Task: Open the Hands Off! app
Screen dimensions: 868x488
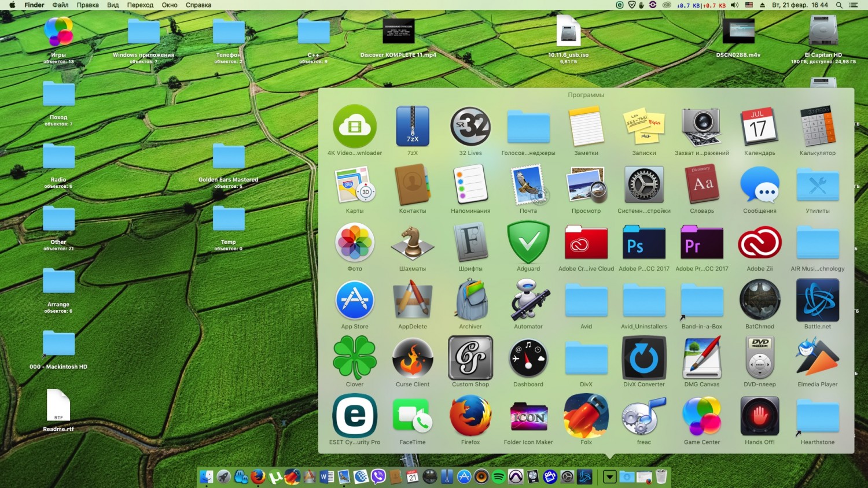Action: (x=760, y=416)
